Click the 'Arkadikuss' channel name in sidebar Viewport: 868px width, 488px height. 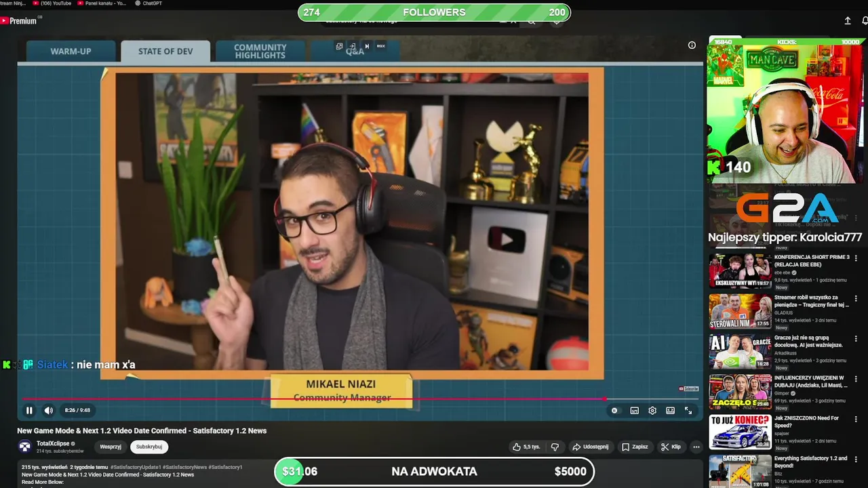click(785, 352)
